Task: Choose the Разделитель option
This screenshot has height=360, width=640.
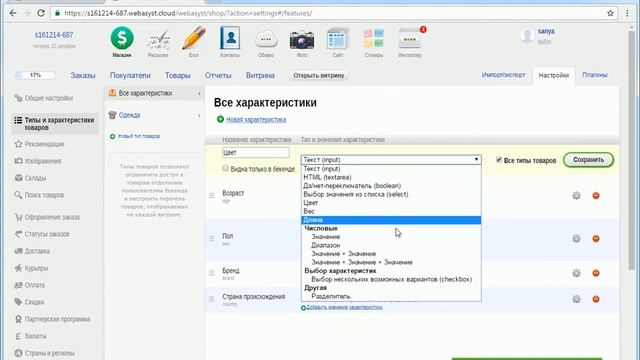Action: coord(391,296)
